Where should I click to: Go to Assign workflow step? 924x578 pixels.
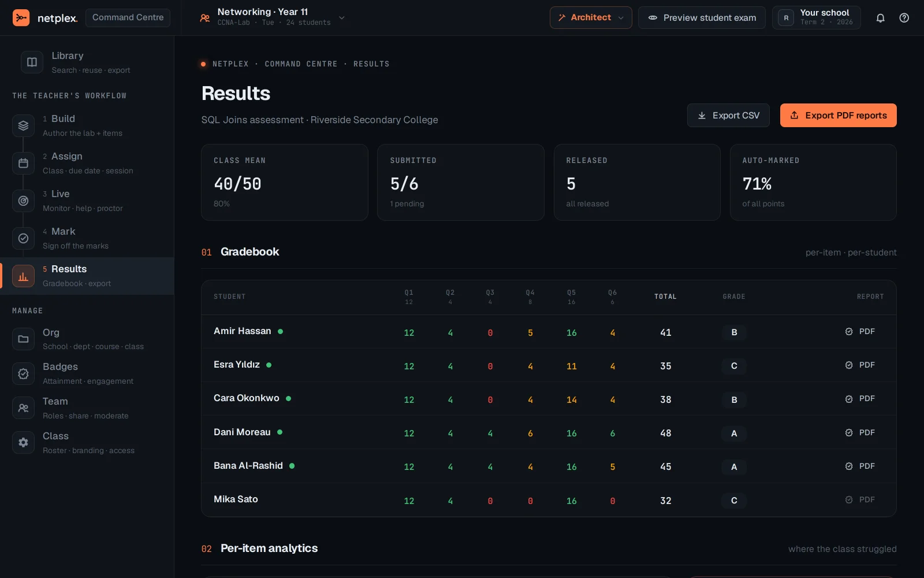point(87,163)
